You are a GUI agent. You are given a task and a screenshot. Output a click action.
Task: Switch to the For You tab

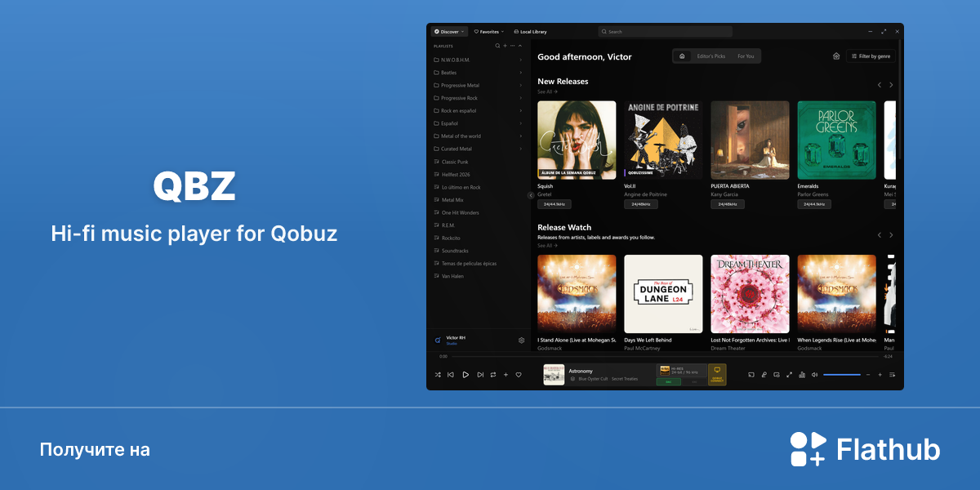pyautogui.click(x=746, y=56)
